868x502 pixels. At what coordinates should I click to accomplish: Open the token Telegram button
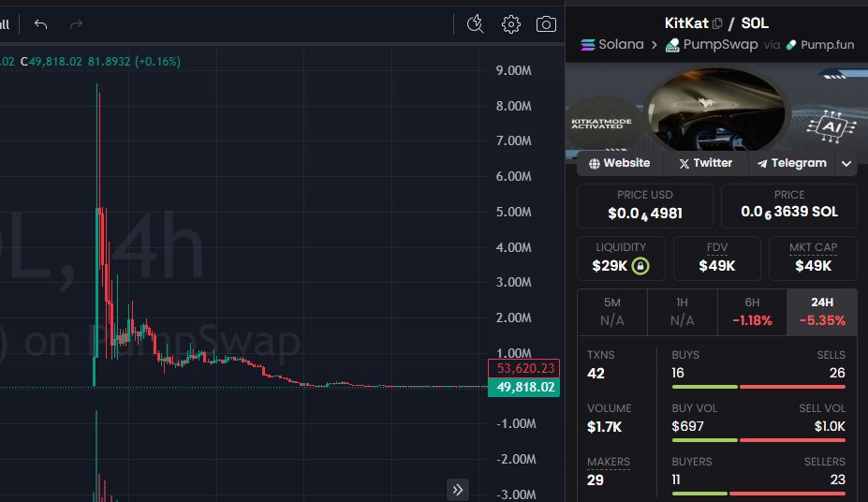click(791, 163)
